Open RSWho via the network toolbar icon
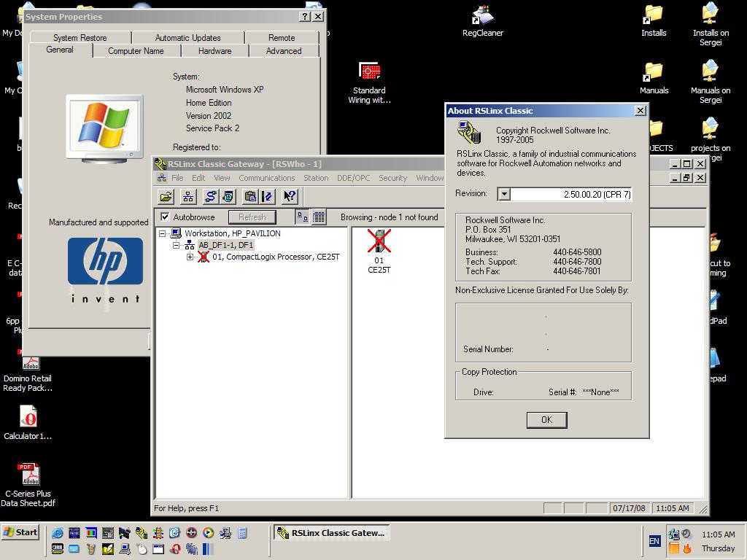The height and width of the screenshot is (560, 747). point(188,196)
